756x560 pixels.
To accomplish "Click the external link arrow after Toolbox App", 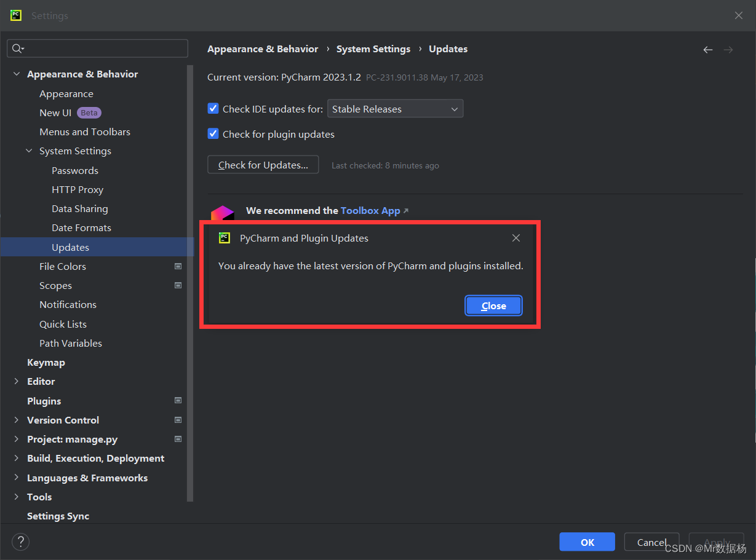I will point(405,211).
